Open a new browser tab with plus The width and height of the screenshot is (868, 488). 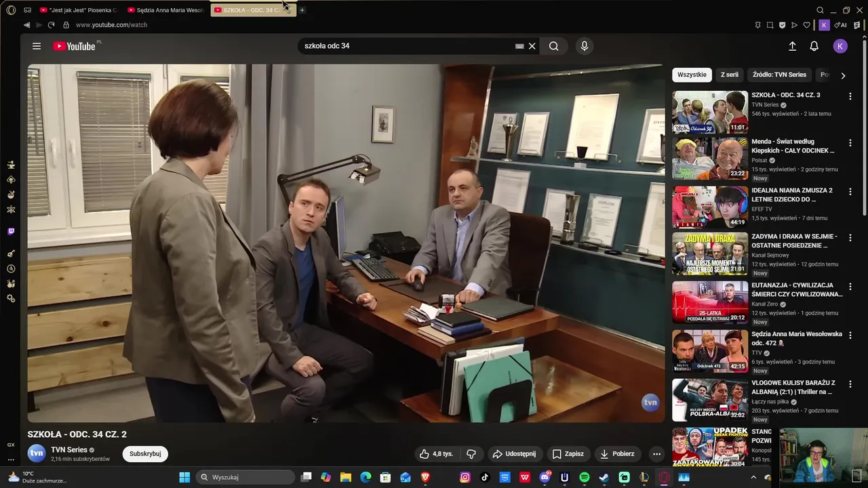pos(302,10)
